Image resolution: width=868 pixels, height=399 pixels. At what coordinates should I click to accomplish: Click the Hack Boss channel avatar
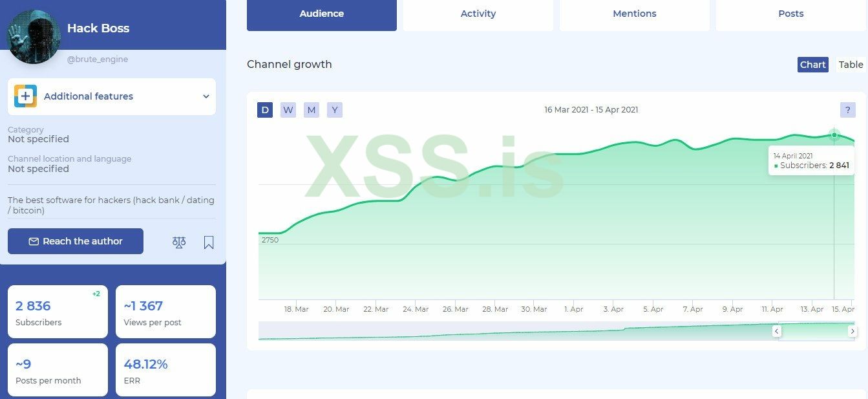pyautogui.click(x=34, y=36)
